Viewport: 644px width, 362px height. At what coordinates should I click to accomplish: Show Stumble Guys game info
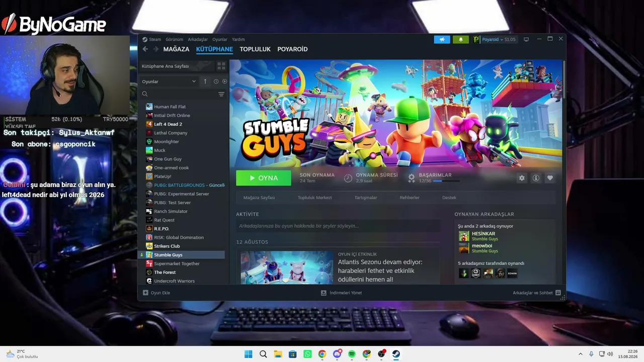pos(536,178)
